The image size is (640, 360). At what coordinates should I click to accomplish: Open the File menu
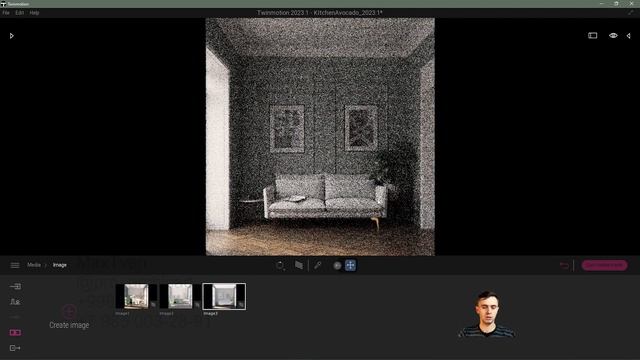(6, 13)
